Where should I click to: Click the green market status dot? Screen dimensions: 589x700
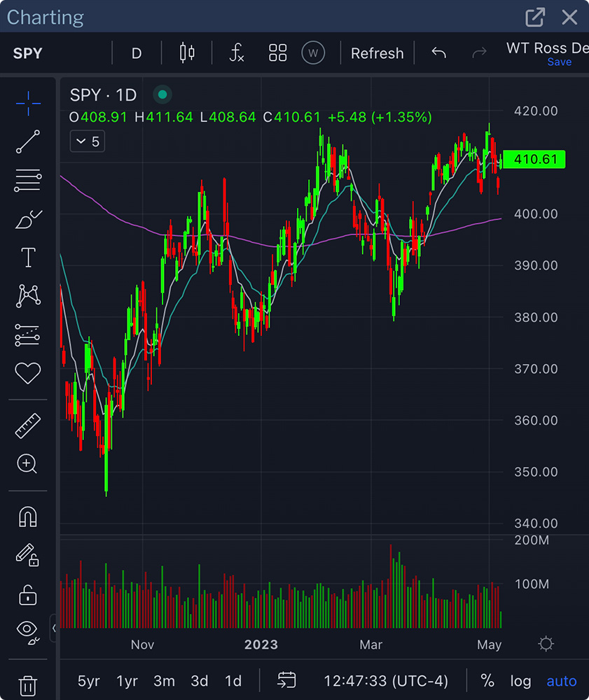point(162,94)
